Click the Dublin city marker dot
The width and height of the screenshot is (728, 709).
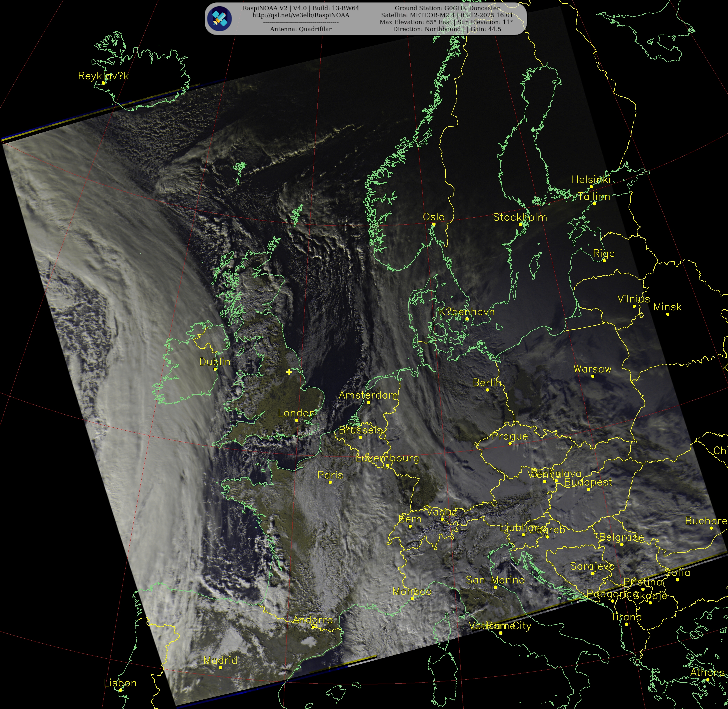click(215, 369)
